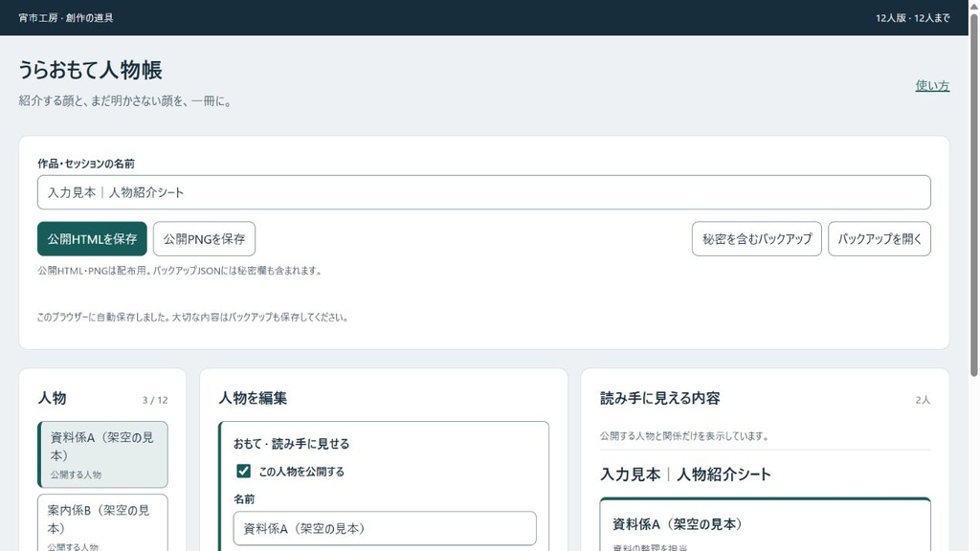The image size is (980, 551).
Task: Open the 使い方 help link
Action: click(x=932, y=85)
